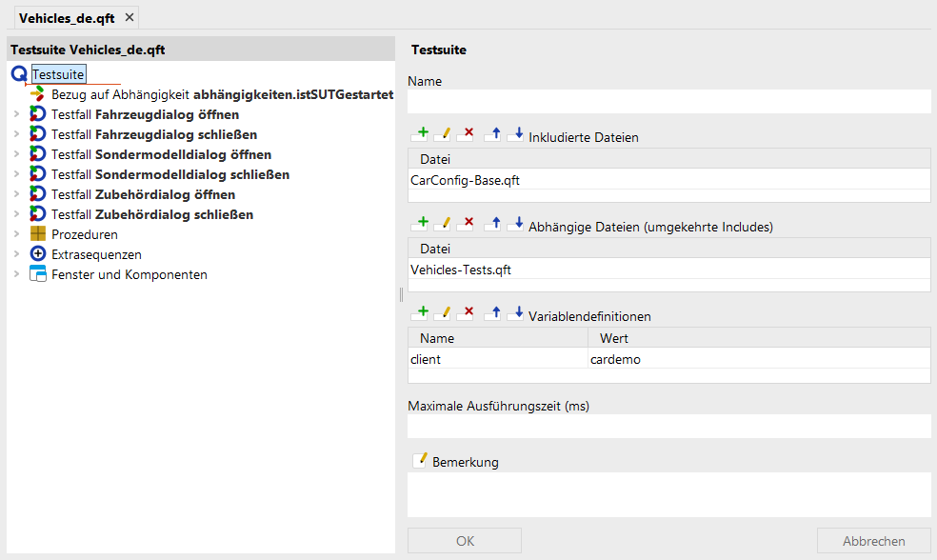Select the Prozeduren tree label
Image resolution: width=937 pixels, height=560 pixels.
click(84, 234)
